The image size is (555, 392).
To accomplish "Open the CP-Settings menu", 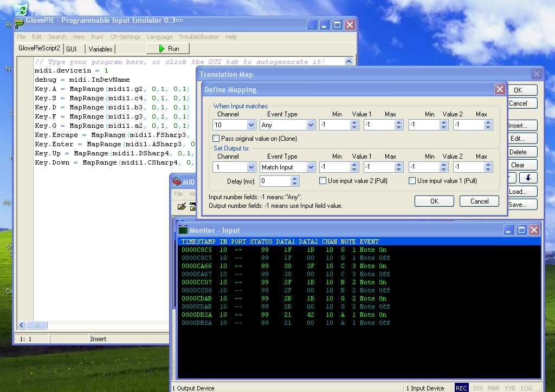I will point(125,37).
